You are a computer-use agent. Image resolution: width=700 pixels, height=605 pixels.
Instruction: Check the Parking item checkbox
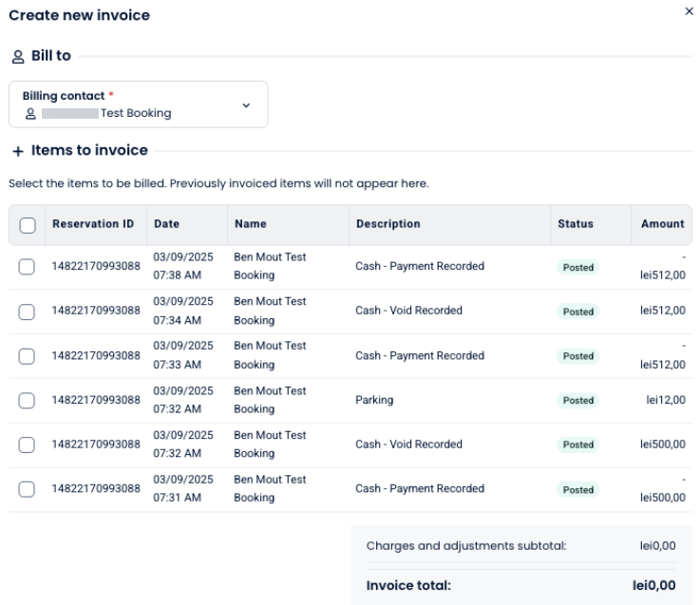[x=28, y=401]
